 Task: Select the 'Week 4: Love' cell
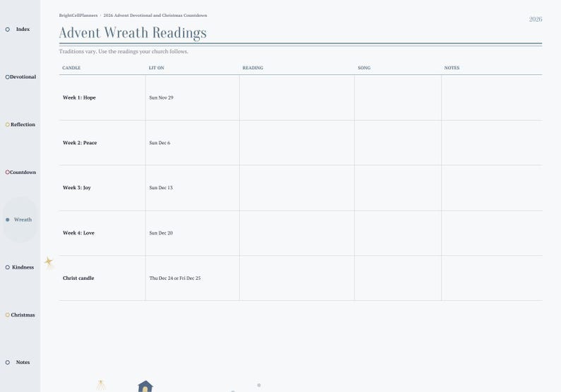click(x=102, y=233)
